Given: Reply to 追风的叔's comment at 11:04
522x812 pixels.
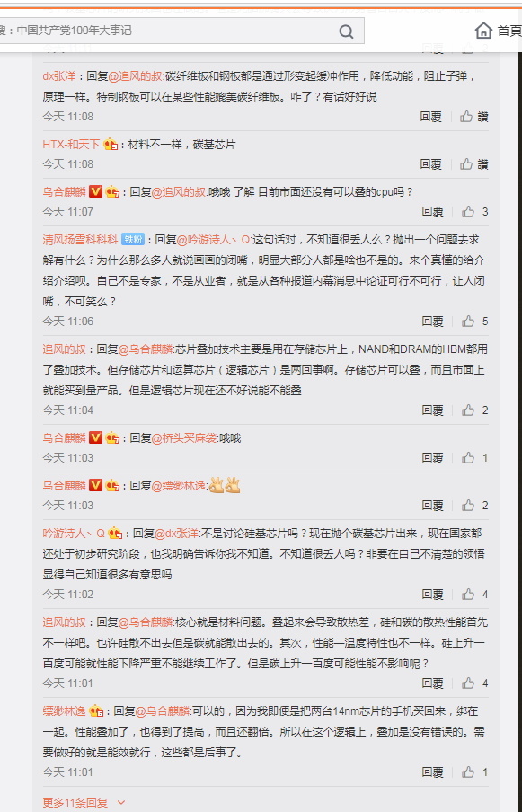Looking at the screenshot, I should (x=432, y=410).
